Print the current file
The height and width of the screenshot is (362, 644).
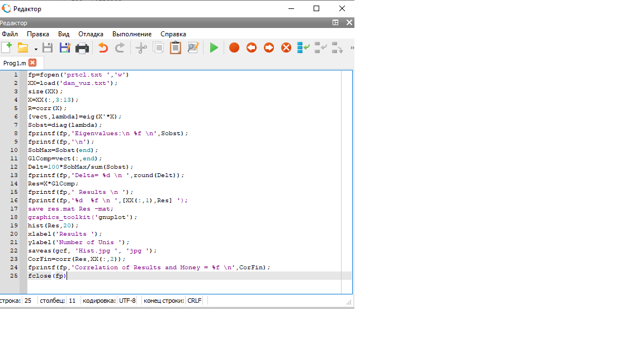(82, 48)
